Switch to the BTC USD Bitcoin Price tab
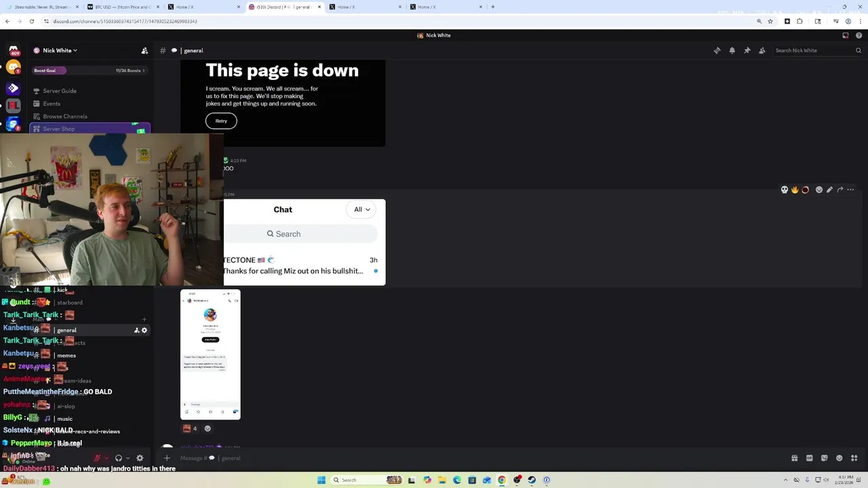Screen dimensions: 868x488 pyautogui.click(x=122, y=7)
